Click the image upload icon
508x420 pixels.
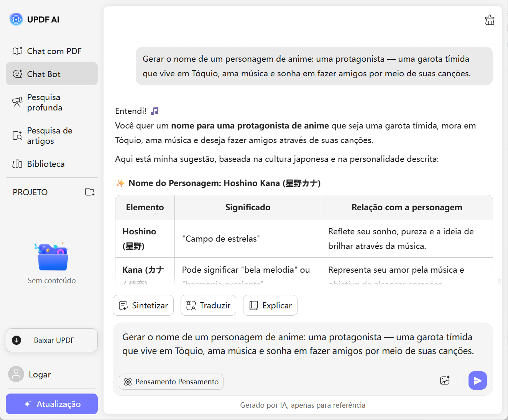coord(445,380)
